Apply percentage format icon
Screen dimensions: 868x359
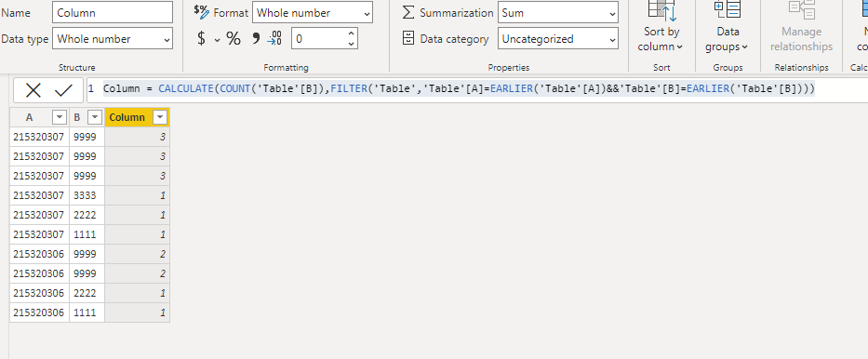pyautogui.click(x=234, y=39)
